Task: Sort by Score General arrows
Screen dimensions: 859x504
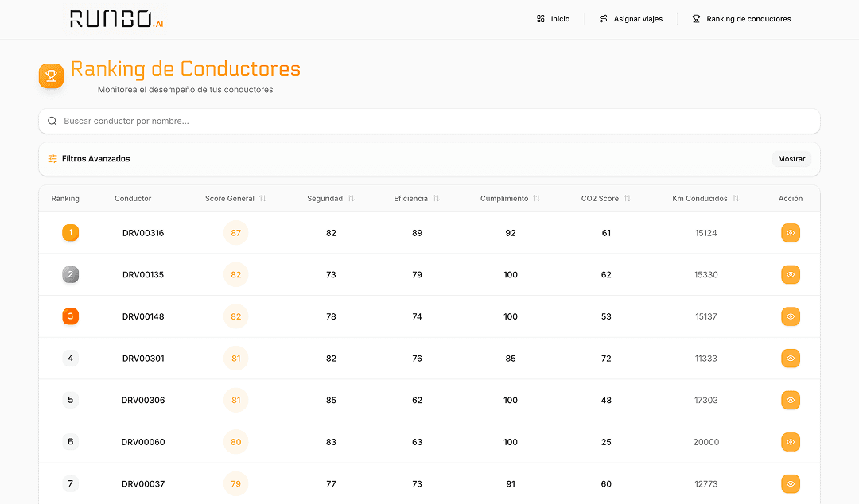Action: pyautogui.click(x=263, y=198)
